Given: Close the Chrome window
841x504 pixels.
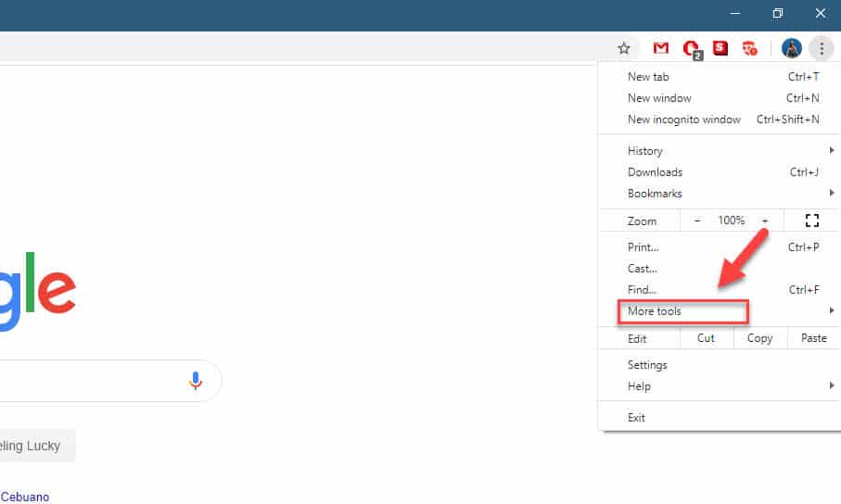Looking at the screenshot, I should 820,13.
